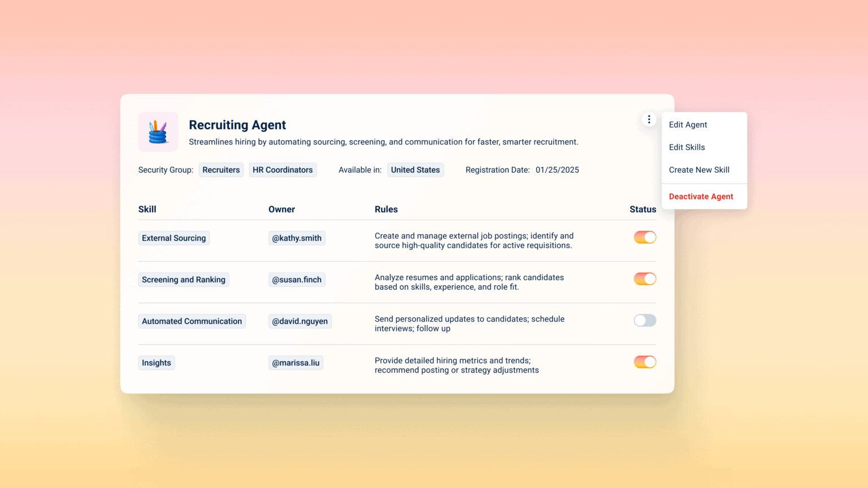Click the United States availability tag

click(x=415, y=169)
